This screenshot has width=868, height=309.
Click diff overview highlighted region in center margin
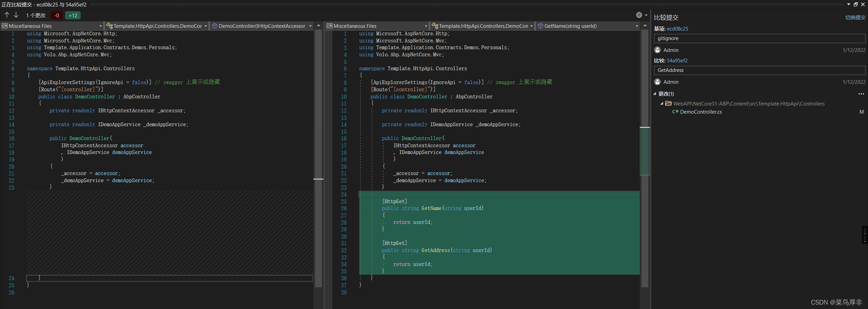tap(645, 151)
